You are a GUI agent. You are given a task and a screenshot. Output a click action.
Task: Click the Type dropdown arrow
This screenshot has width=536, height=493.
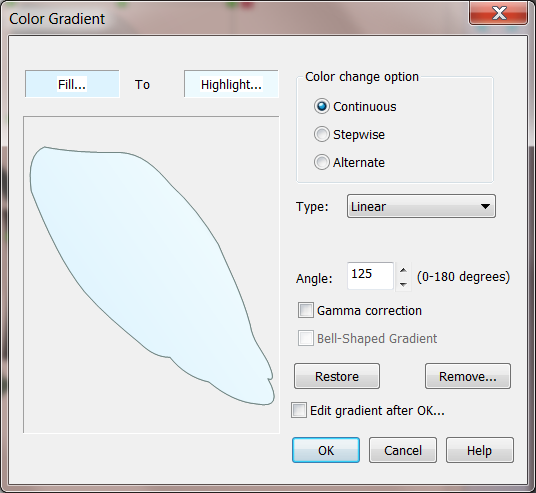tap(485, 206)
